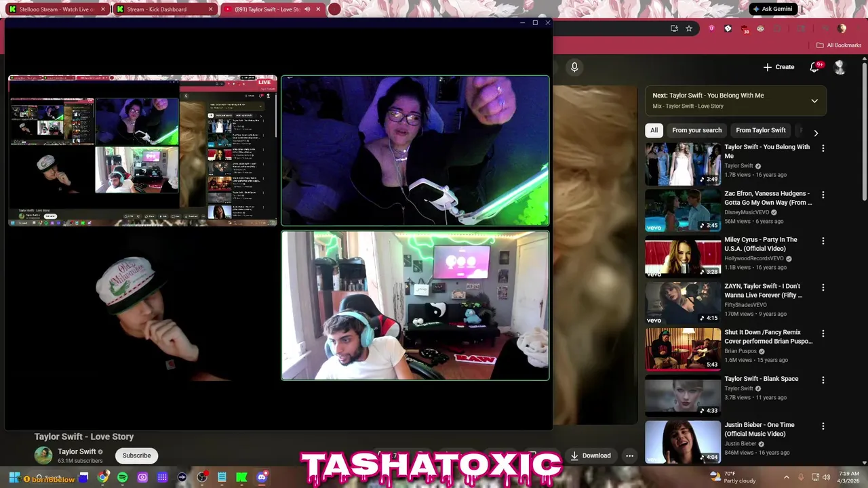Open options for ZAYN I Don't Wanna Live Forever
Screen dimensions: 868x488
coord(823,287)
